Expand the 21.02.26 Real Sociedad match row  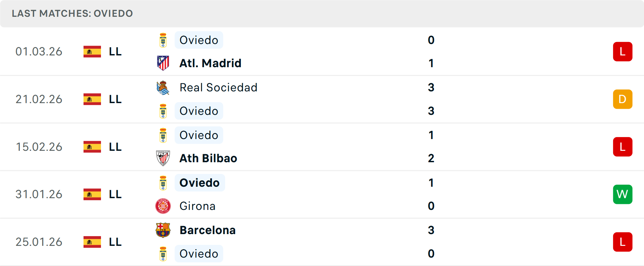pyautogui.click(x=322, y=99)
